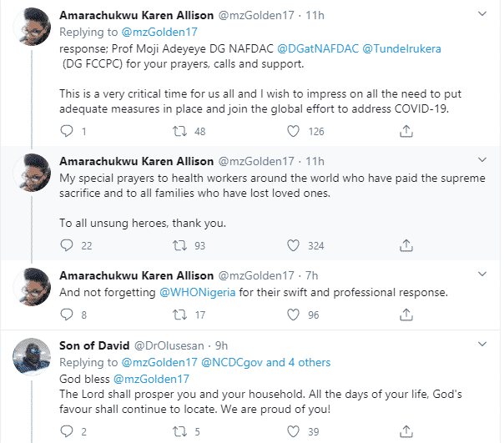Open the first tweet's more options chevron

481,16
